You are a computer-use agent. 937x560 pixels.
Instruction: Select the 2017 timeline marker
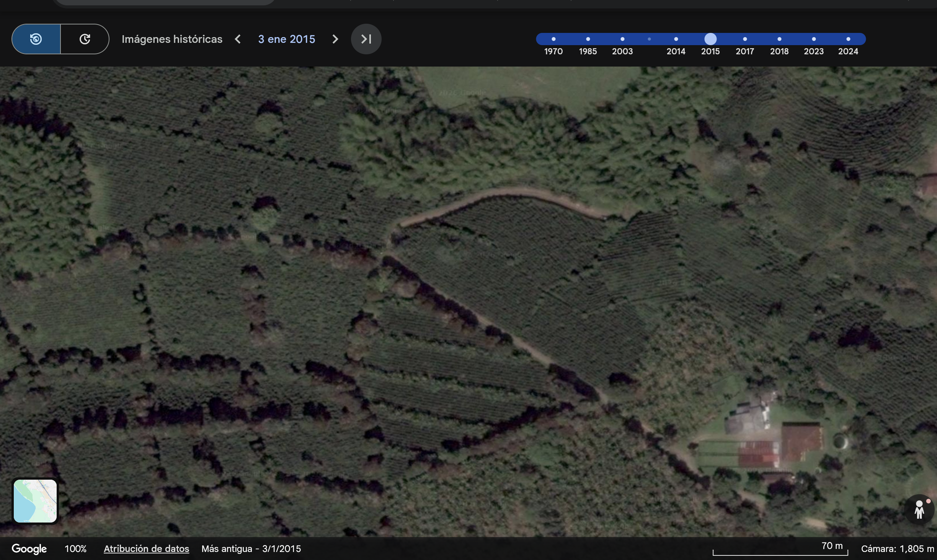point(745,39)
